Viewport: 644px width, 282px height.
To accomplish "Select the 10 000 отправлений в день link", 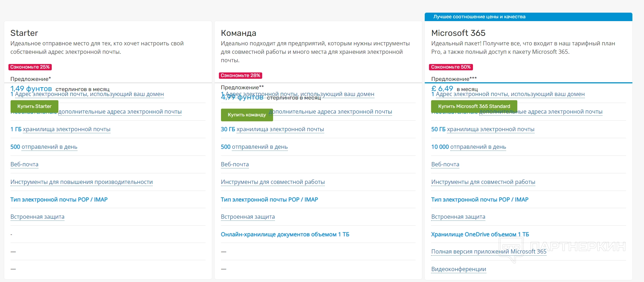I will point(468,147).
